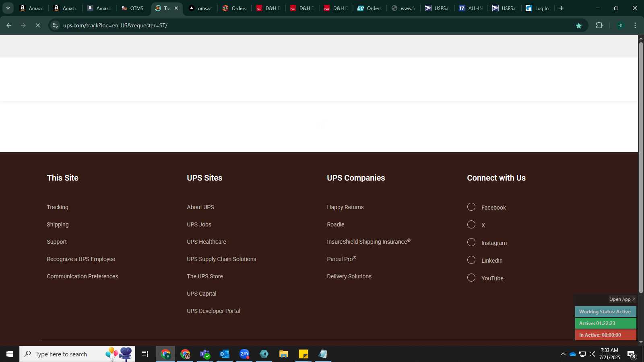
Task: Open UPS Supply Chain Solutions link
Action: 221,259
